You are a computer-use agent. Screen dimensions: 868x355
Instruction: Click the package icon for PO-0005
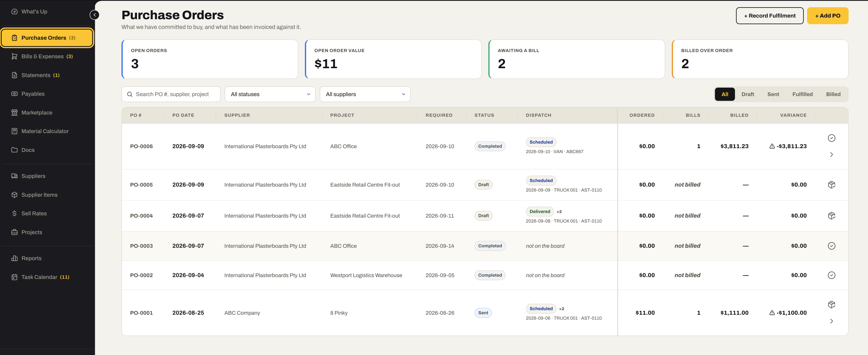[831, 185]
